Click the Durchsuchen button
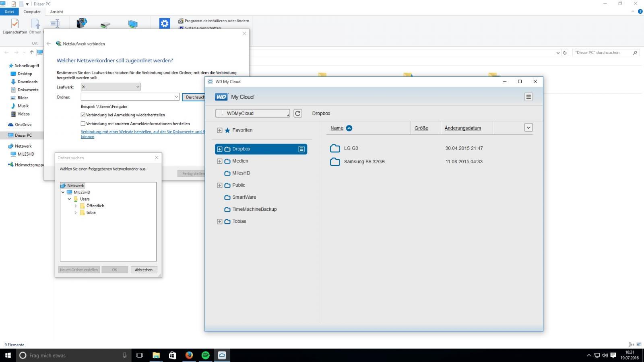The image size is (644, 362). [x=194, y=97]
